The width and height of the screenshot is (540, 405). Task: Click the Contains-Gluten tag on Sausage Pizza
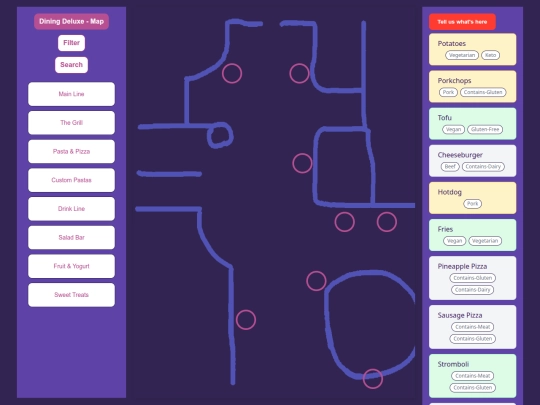coord(472,339)
